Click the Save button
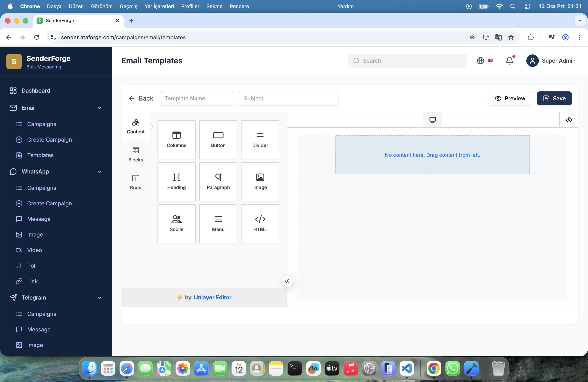 [554, 98]
